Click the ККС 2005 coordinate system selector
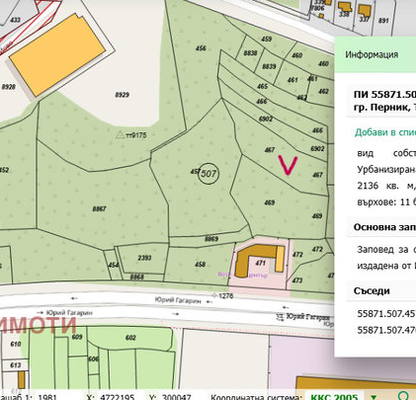This screenshot has height=400, width=416. tap(334, 397)
